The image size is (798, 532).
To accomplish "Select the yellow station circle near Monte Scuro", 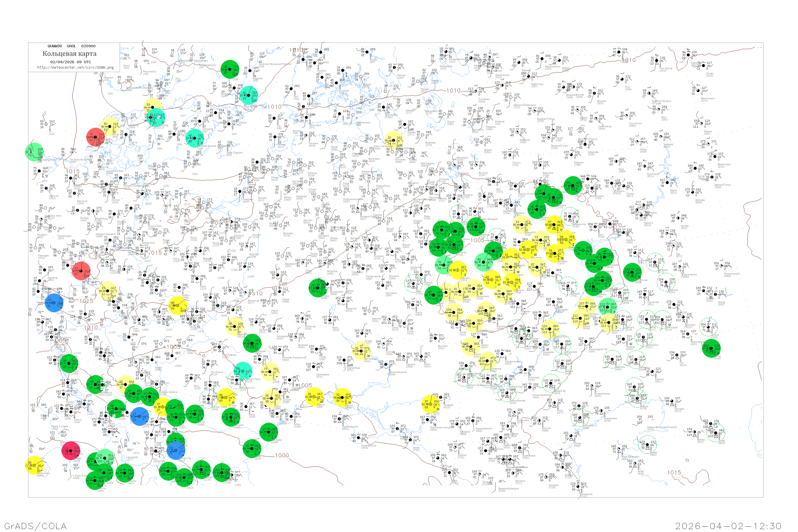I will coord(34,466).
